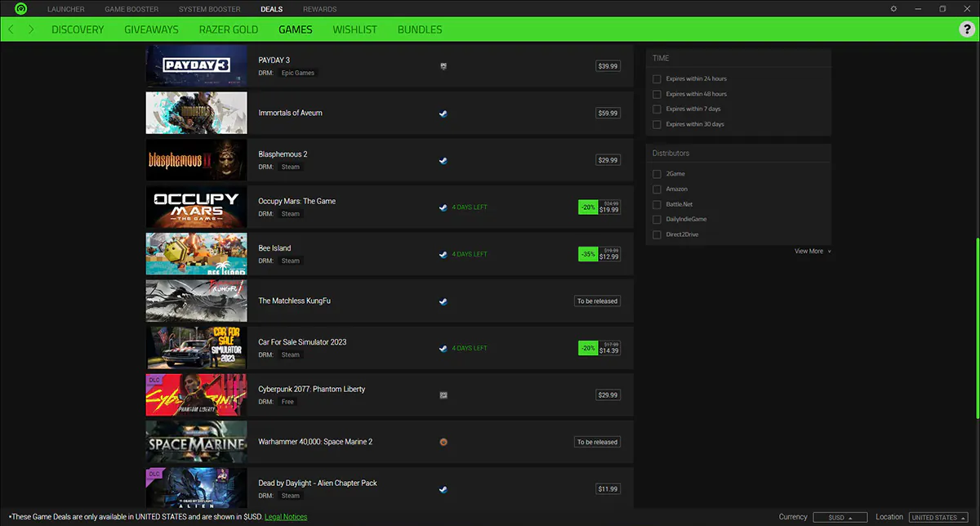Go to the SYSTEM BOOSTER tab
980x526 pixels.
(x=210, y=9)
